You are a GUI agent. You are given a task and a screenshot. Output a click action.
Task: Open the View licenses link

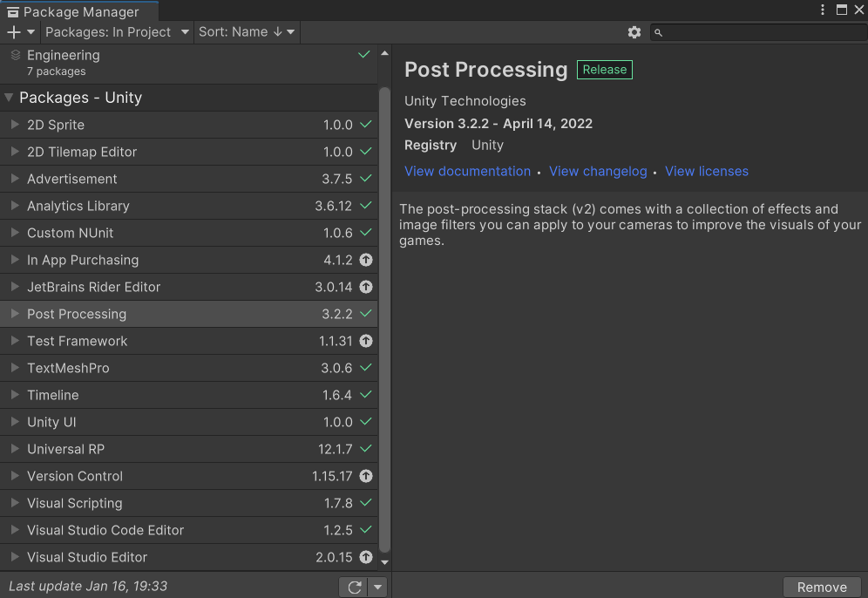pyautogui.click(x=707, y=172)
